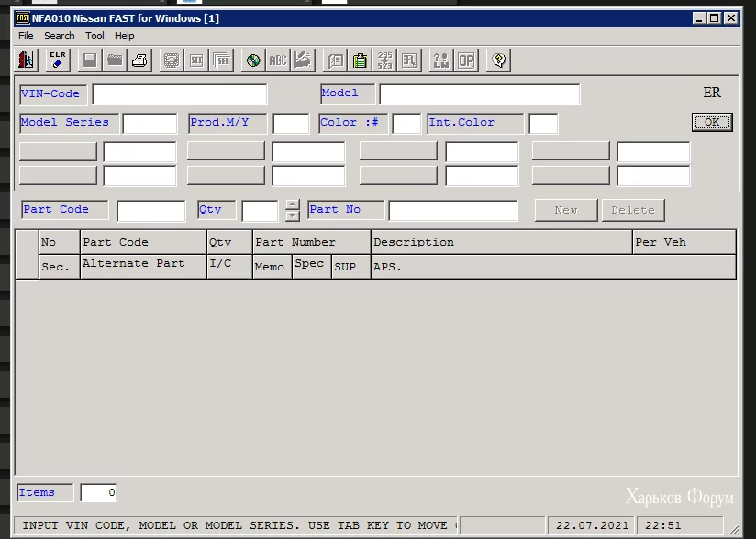The width and height of the screenshot is (756, 539).
Task: Click the printer icon in toolbar
Action: point(139,60)
